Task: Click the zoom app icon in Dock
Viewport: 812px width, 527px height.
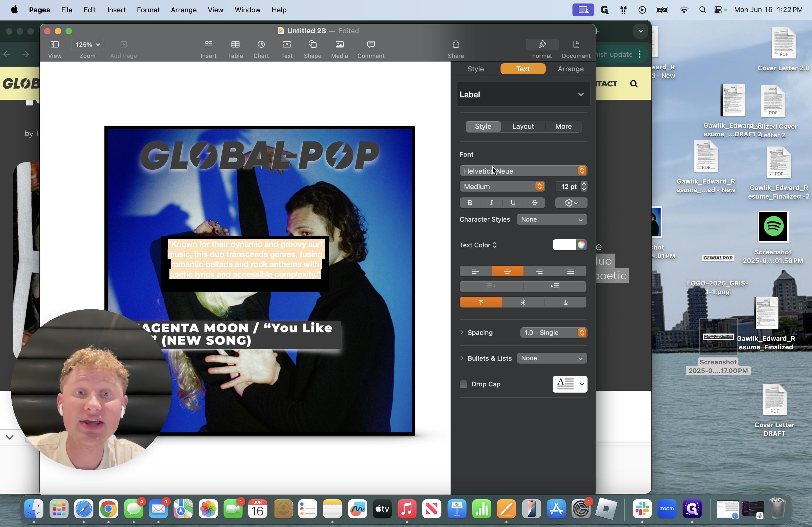Action: (667, 509)
